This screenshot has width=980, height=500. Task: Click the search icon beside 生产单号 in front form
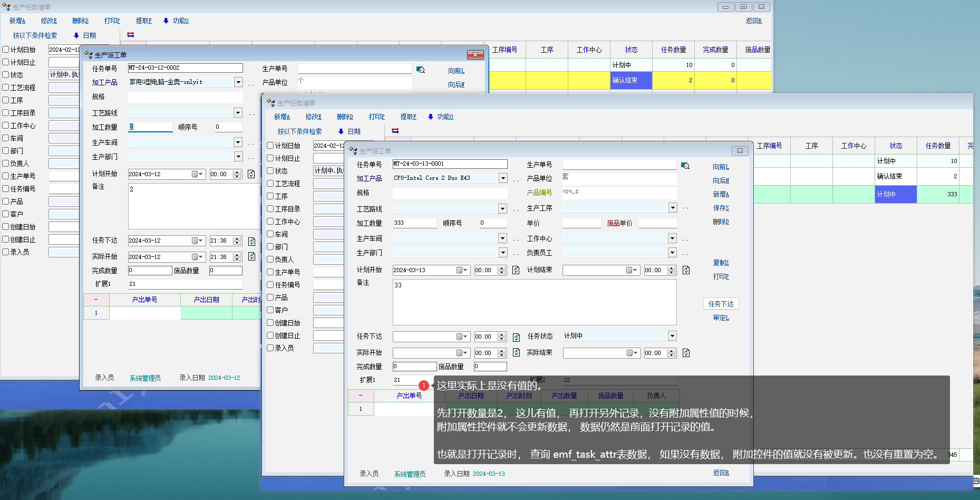(x=685, y=166)
